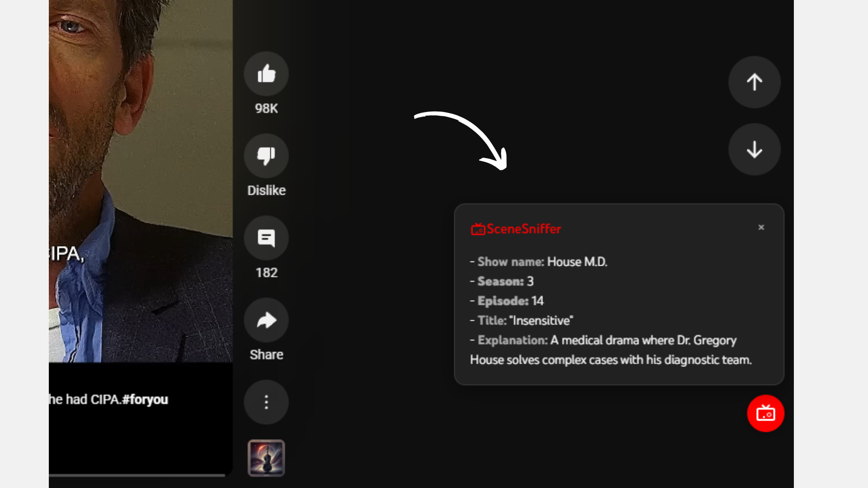Click the video progress bar
The height and width of the screenshot is (488, 868).
click(137, 475)
